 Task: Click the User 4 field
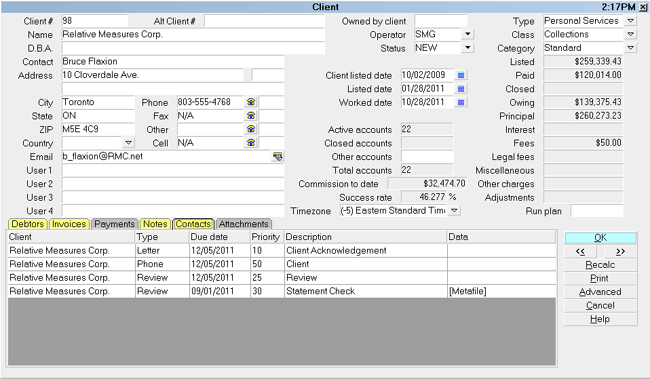tap(172, 211)
